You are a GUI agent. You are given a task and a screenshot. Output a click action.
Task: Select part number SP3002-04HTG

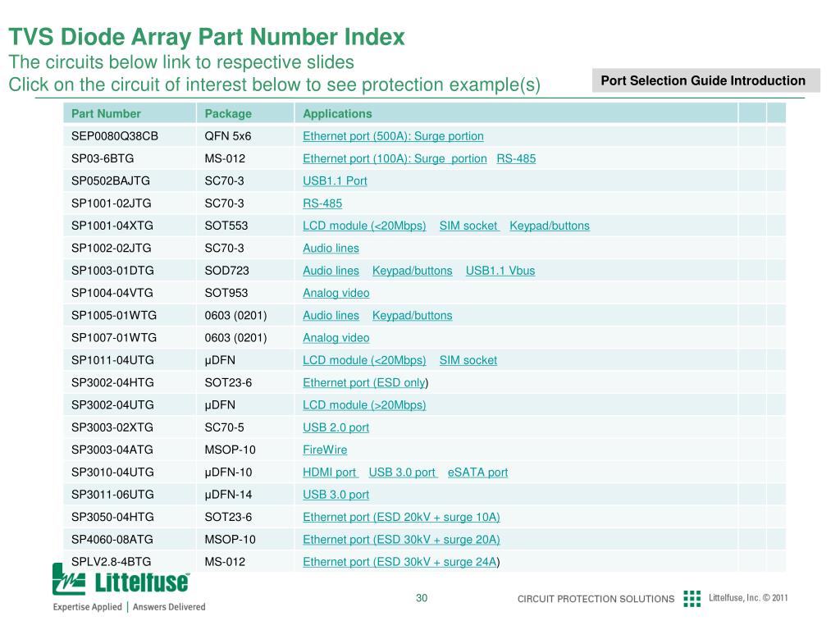112,383
